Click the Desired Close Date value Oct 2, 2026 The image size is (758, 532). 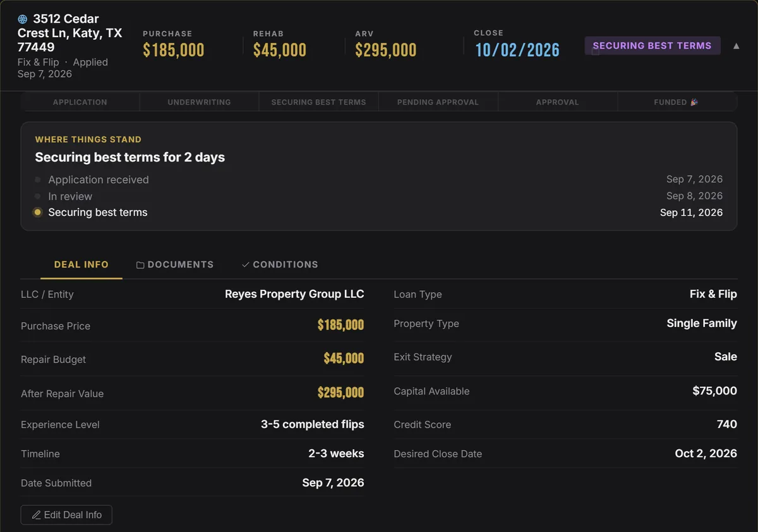coord(706,453)
